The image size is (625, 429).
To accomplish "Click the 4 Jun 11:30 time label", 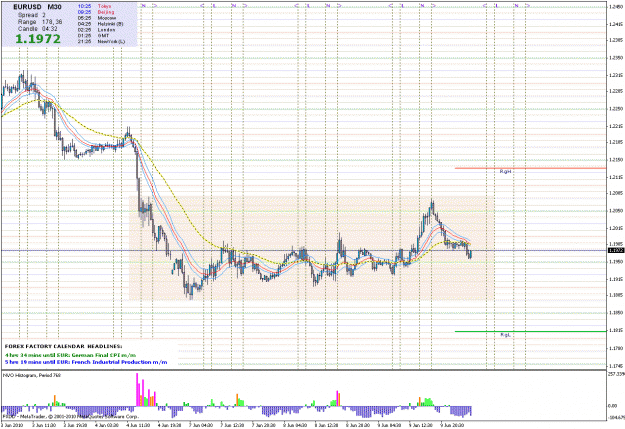I will [x=139, y=425].
